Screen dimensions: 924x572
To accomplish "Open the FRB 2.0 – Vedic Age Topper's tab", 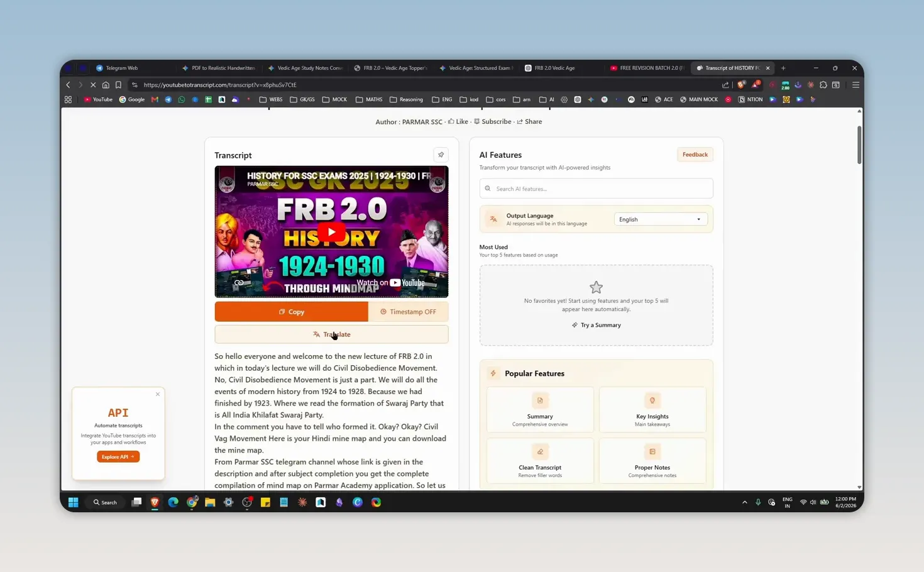I will pos(391,68).
